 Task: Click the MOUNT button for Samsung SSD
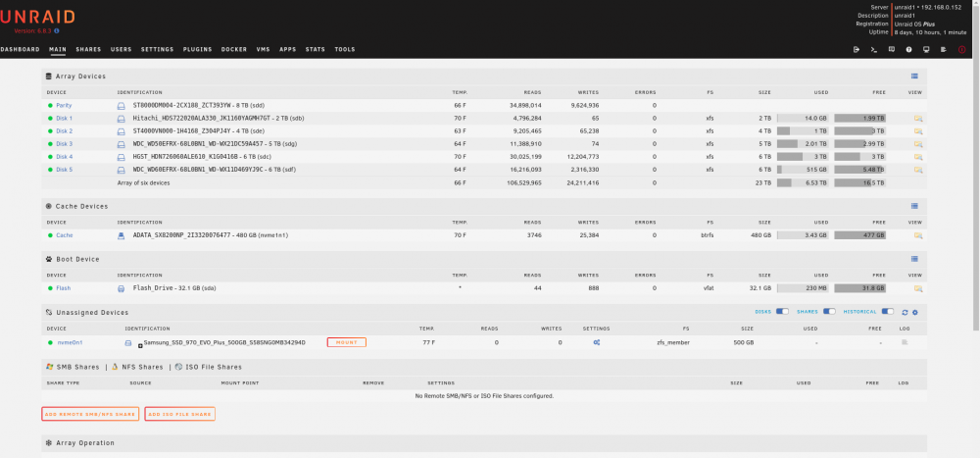(x=346, y=343)
